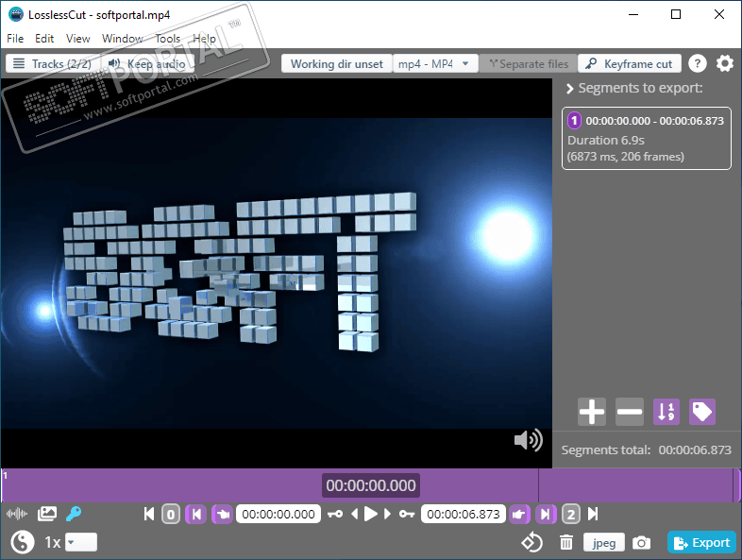Mute video using the speaker icon
This screenshot has height=560, width=742.
(x=528, y=440)
